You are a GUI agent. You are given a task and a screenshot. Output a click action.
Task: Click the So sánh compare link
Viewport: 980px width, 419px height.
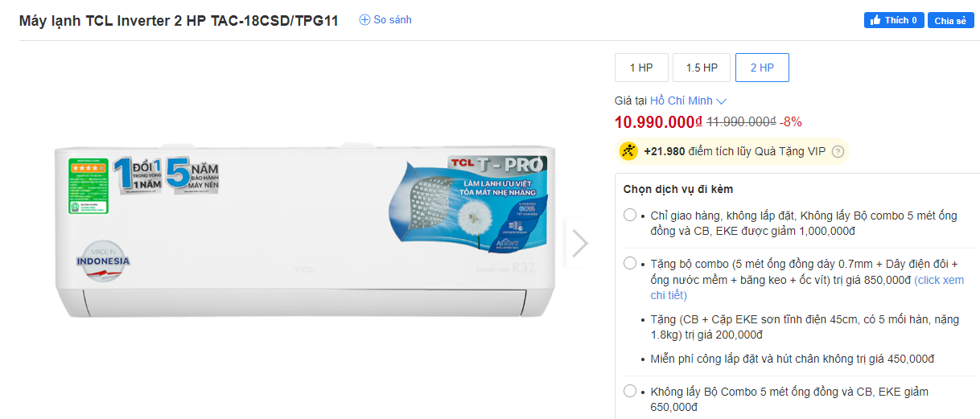click(393, 19)
